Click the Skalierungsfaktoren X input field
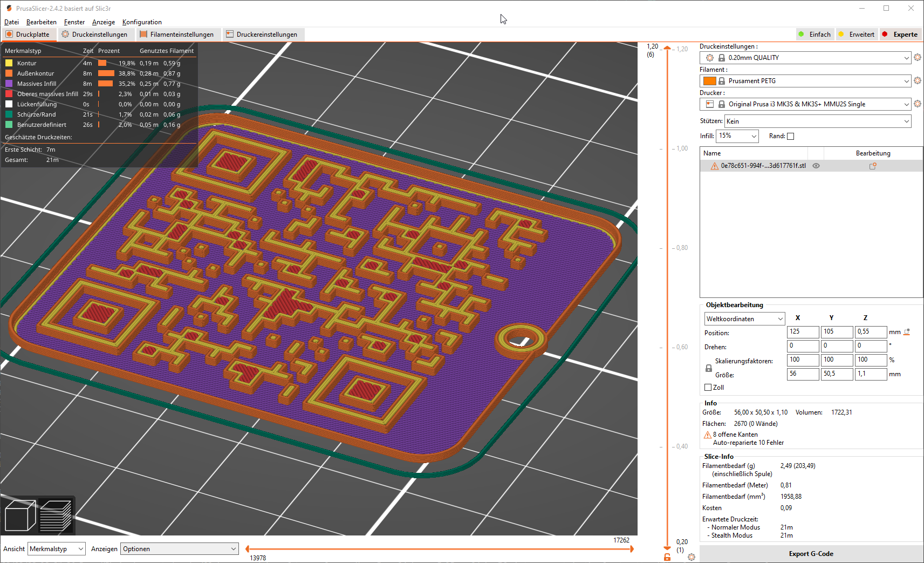 click(803, 360)
